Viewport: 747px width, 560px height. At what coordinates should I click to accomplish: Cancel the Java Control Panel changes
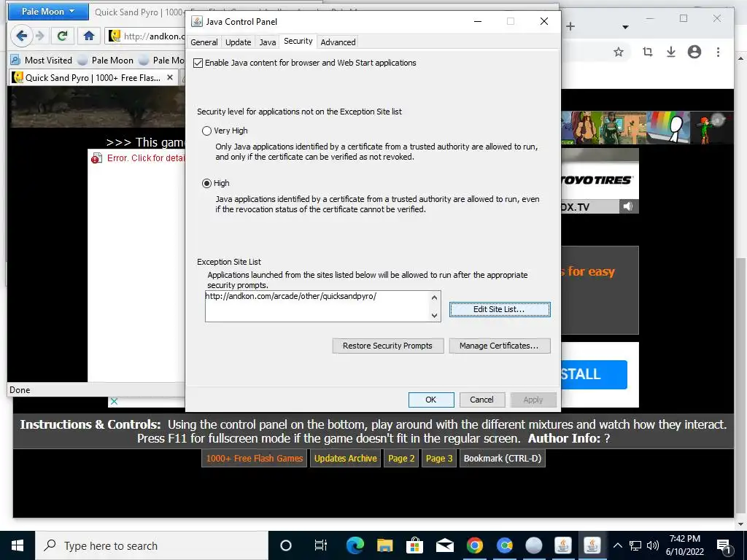[x=481, y=400]
